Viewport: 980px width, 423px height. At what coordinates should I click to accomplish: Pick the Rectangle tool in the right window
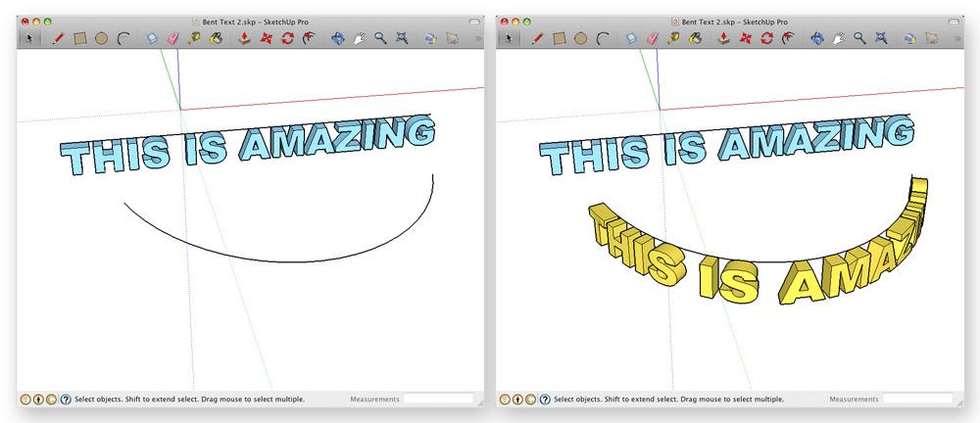(560, 38)
